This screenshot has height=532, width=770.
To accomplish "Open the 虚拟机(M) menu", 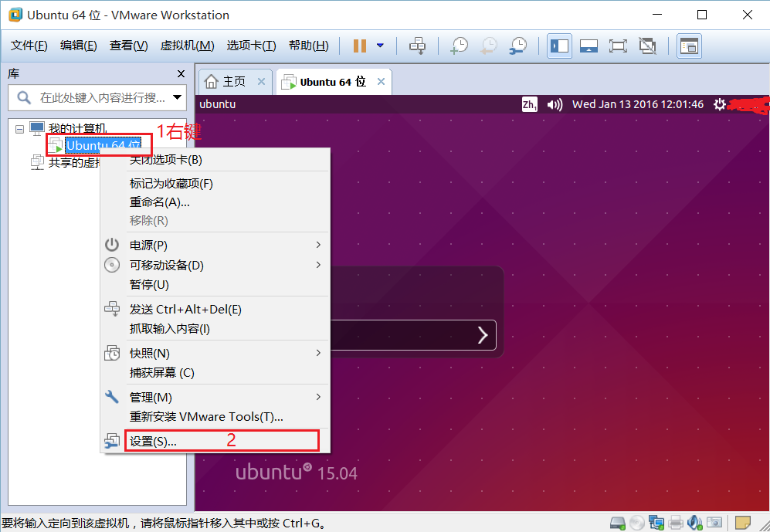I will click(187, 46).
